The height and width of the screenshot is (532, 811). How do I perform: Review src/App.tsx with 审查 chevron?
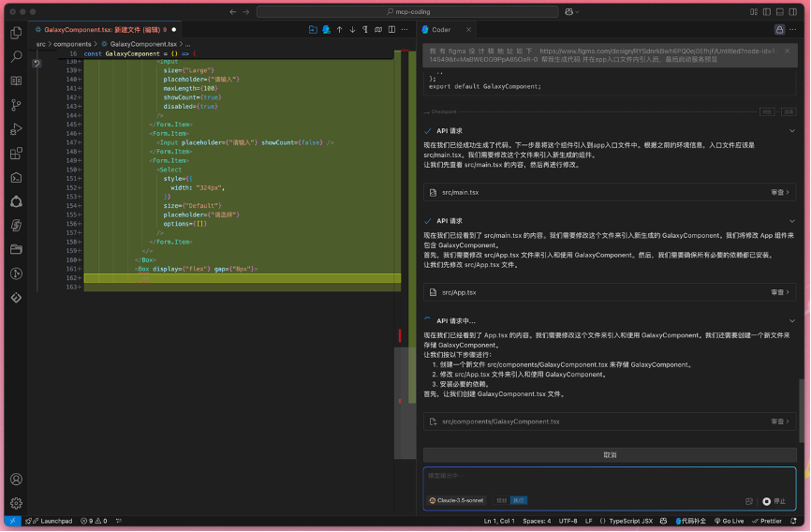(x=780, y=292)
